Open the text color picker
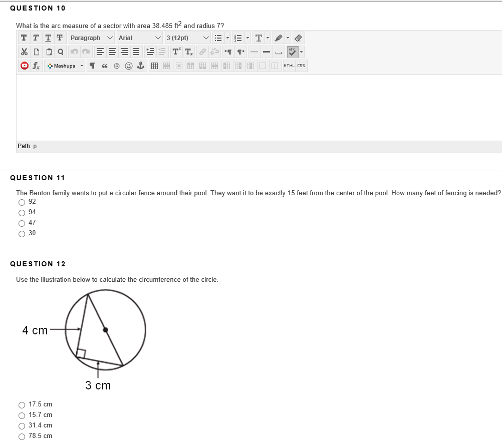This screenshot has height=448, width=502. 259,37
